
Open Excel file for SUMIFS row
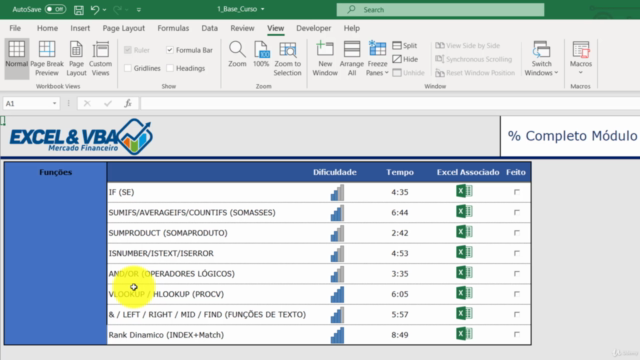(x=464, y=211)
